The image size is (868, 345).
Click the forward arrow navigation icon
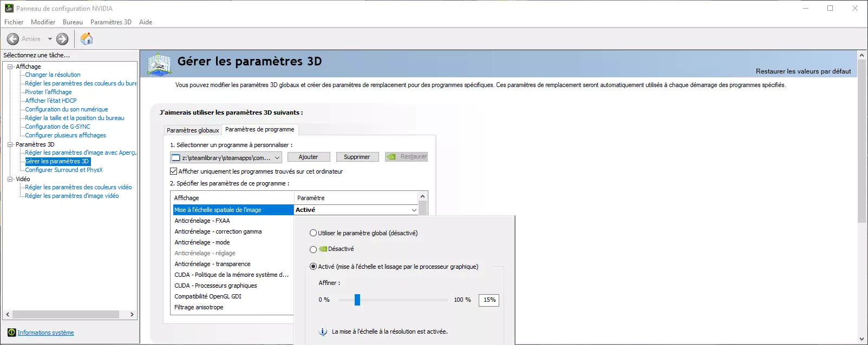click(x=62, y=39)
